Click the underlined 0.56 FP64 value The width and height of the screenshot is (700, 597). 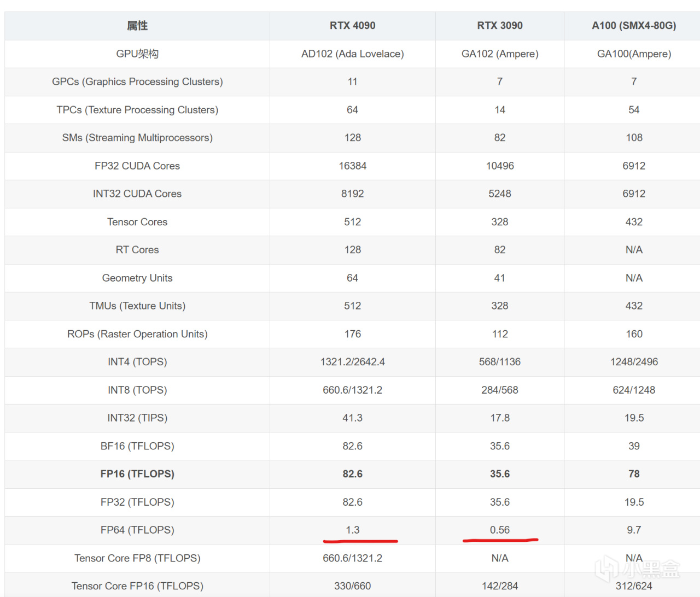point(500,530)
